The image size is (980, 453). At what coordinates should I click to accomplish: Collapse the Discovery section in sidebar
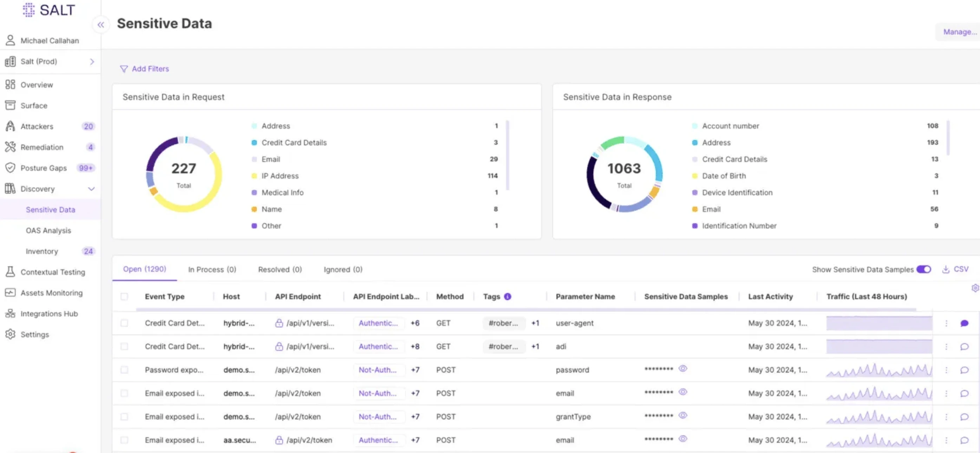pos(91,189)
